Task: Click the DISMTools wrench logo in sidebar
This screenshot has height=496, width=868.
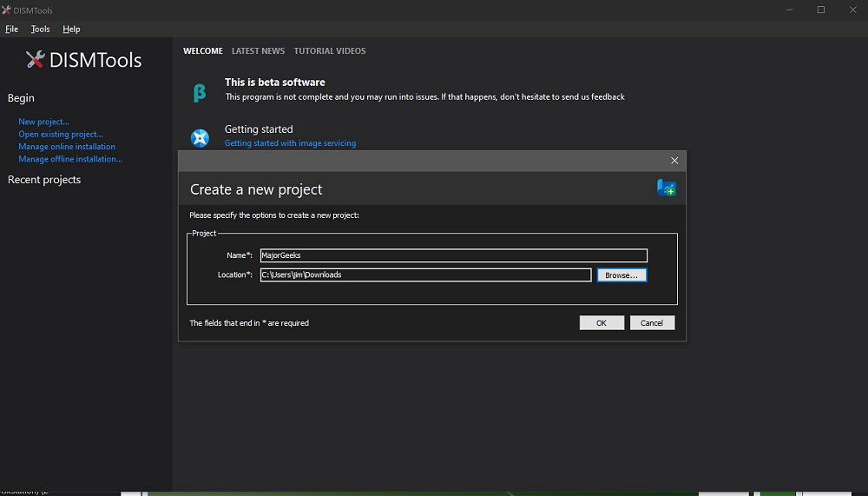Action: point(35,60)
